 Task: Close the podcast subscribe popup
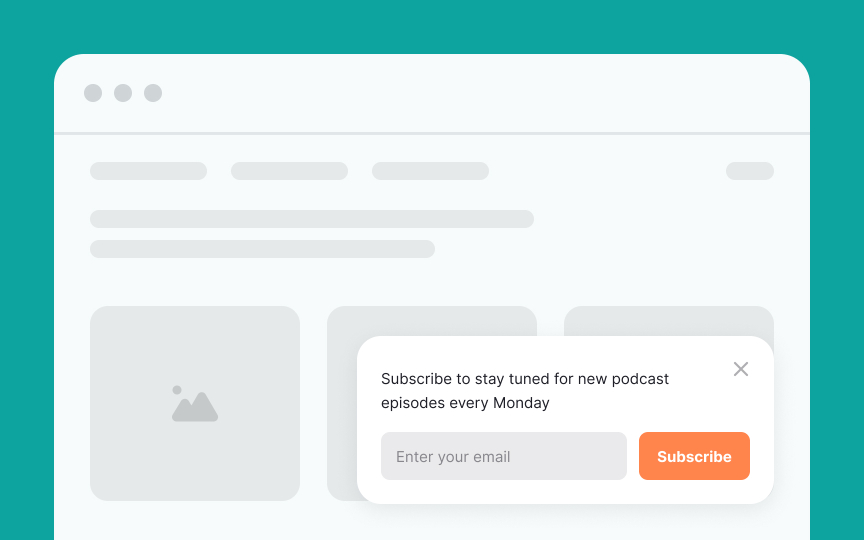click(x=741, y=369)
